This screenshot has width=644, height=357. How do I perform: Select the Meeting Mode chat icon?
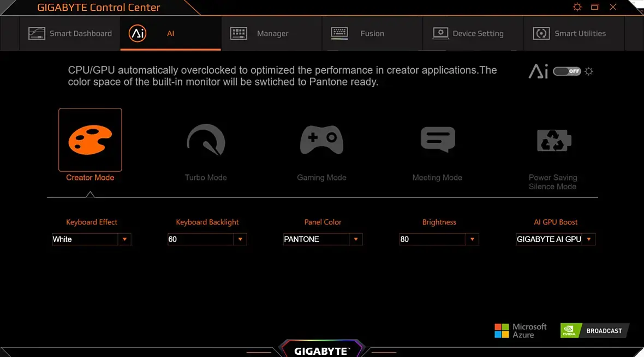tap(438, 140)
